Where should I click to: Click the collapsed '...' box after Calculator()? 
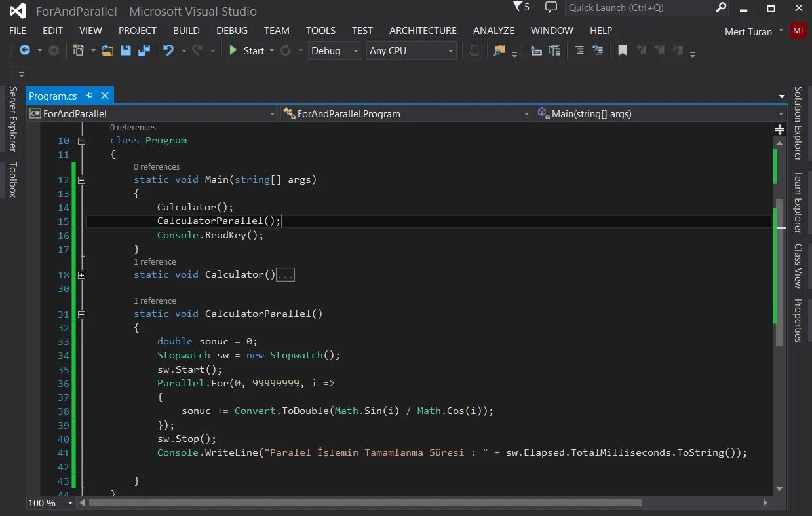click(x=286, y=275)
